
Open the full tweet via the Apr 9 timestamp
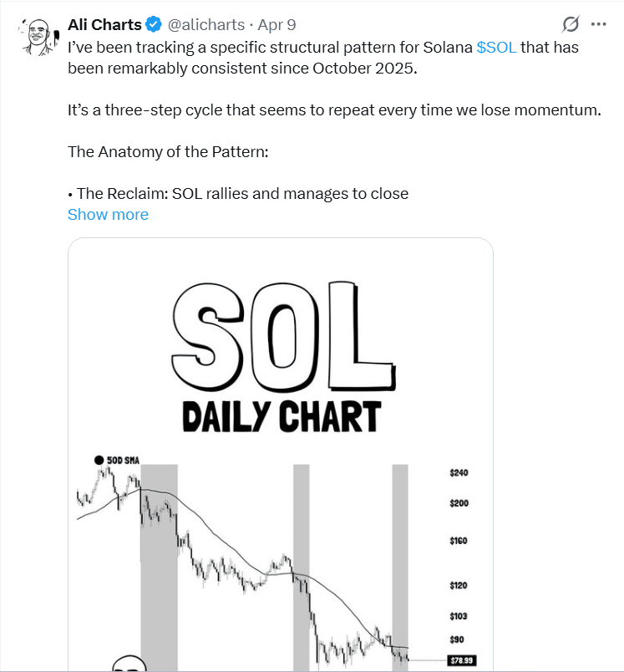(x=276, y=24)
